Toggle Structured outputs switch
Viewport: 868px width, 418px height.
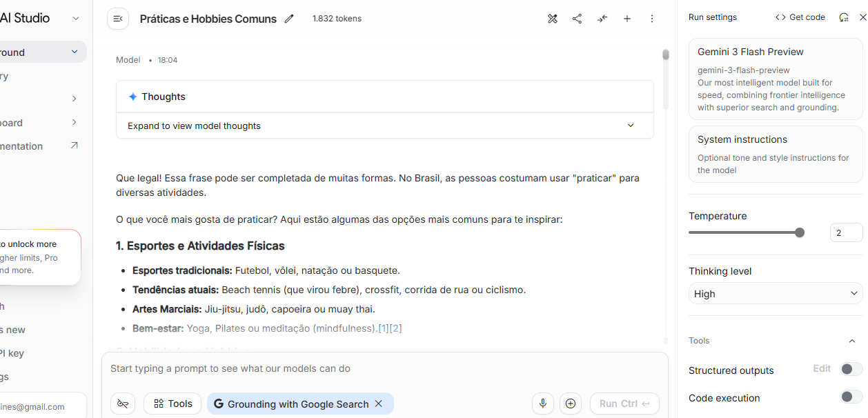pyautogui.click(x=851, y=369)
